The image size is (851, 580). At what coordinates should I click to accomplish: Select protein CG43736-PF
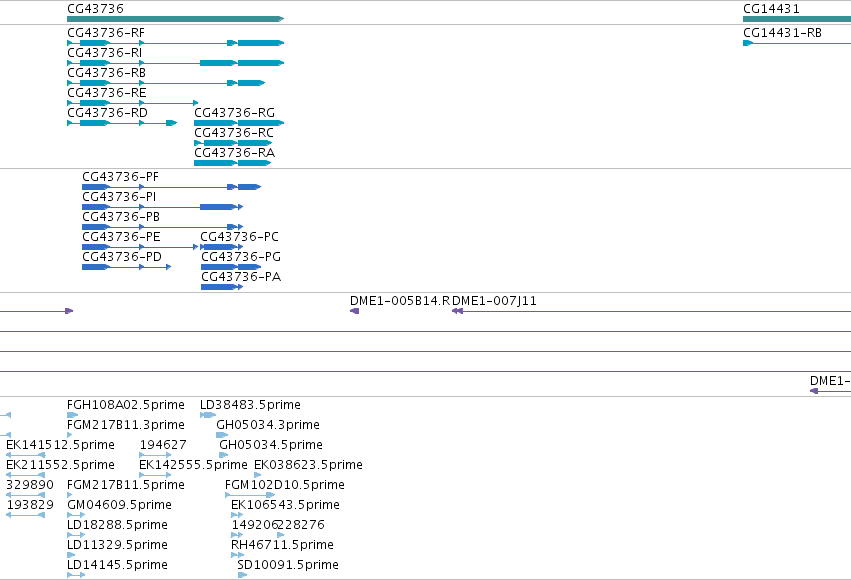(x=172, y=187)
